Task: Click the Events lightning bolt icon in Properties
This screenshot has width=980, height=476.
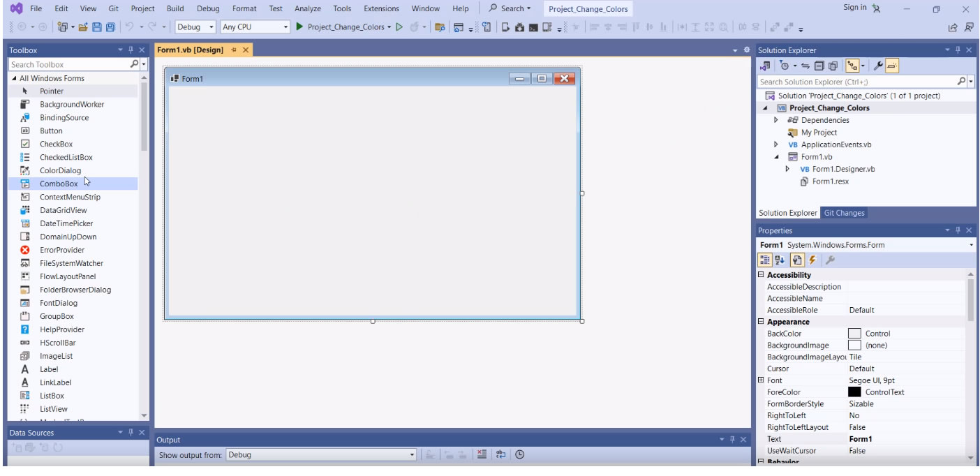Action: (x=812, y=260)
